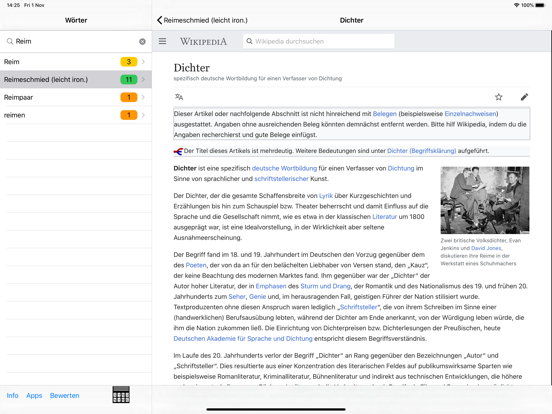This screenshot has width=552, height=414.
Task: Open the Lyrik link
Action: click(326, 196)
